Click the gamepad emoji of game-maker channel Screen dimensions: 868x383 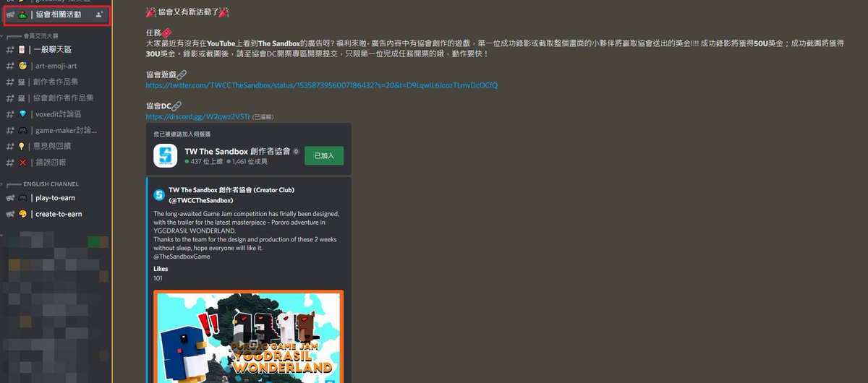[22, 130]
